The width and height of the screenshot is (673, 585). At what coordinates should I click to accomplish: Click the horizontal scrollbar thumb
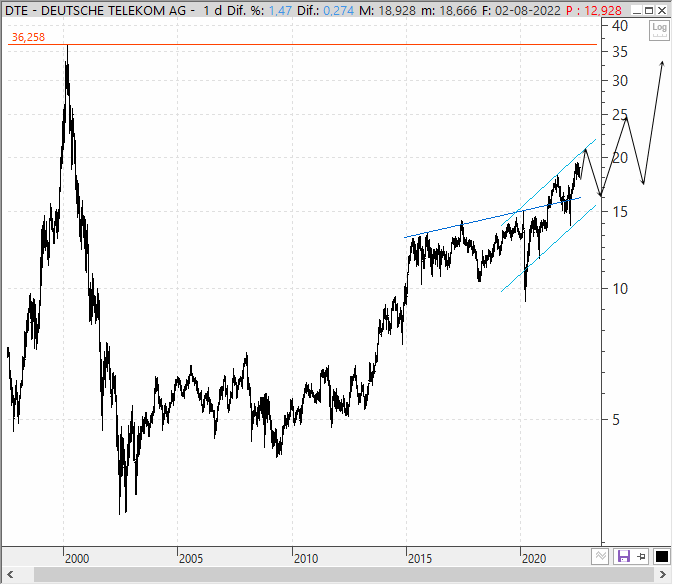click(x=345, y=574)
